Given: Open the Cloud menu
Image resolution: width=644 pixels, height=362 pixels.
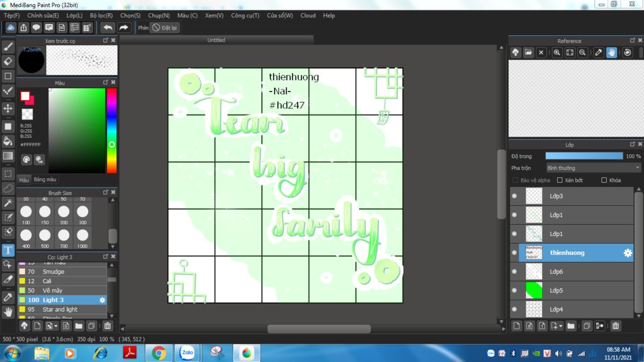Looking at the screenshot, I should 308,16.
